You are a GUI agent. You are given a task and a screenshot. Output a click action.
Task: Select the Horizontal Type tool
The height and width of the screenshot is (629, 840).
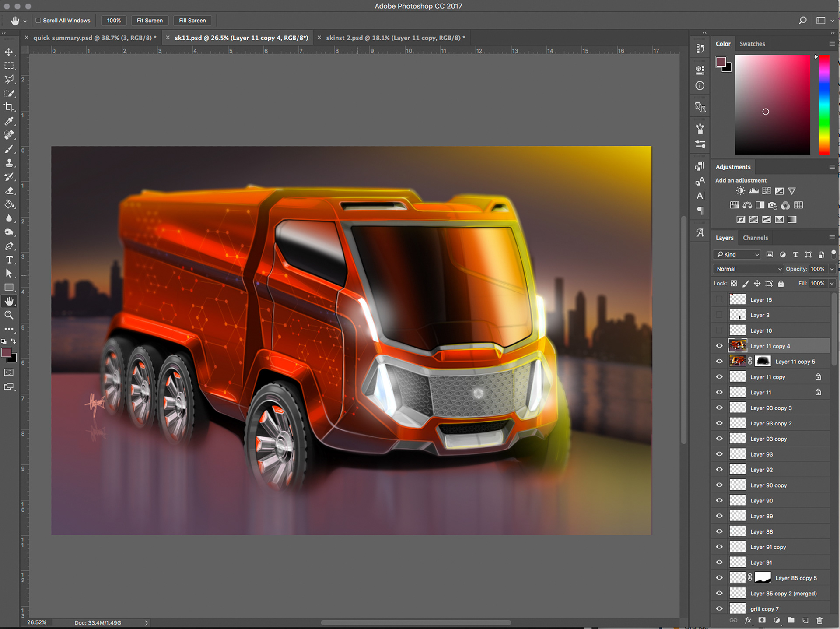9,260
